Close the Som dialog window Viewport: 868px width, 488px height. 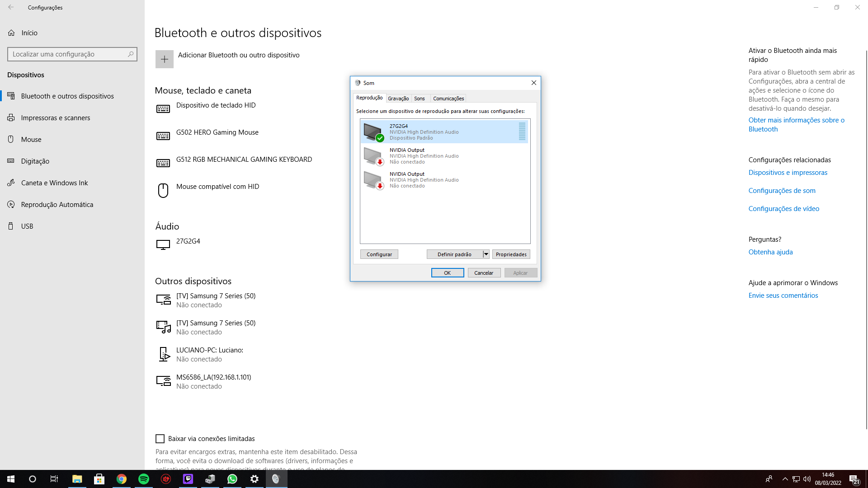point(534,83)
